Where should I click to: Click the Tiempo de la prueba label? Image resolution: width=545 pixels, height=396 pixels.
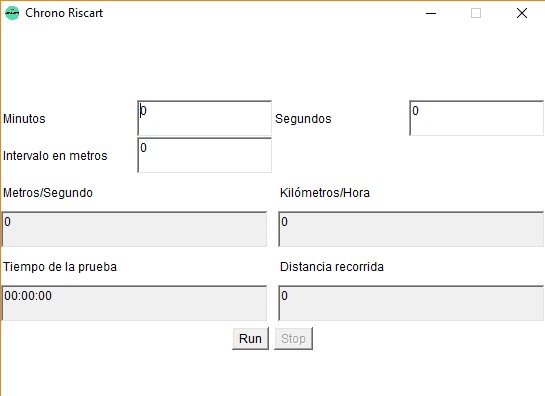(x=60, y=267)
